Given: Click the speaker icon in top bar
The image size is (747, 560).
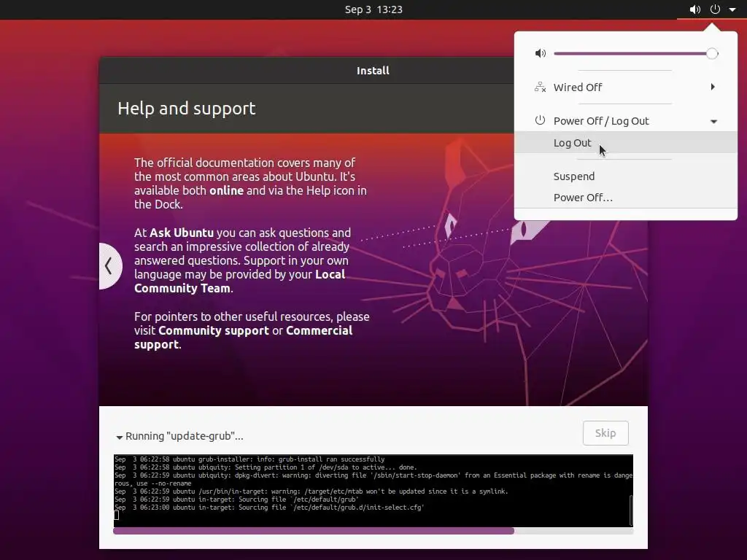Looking at the screenshot, I should (695, 9).
